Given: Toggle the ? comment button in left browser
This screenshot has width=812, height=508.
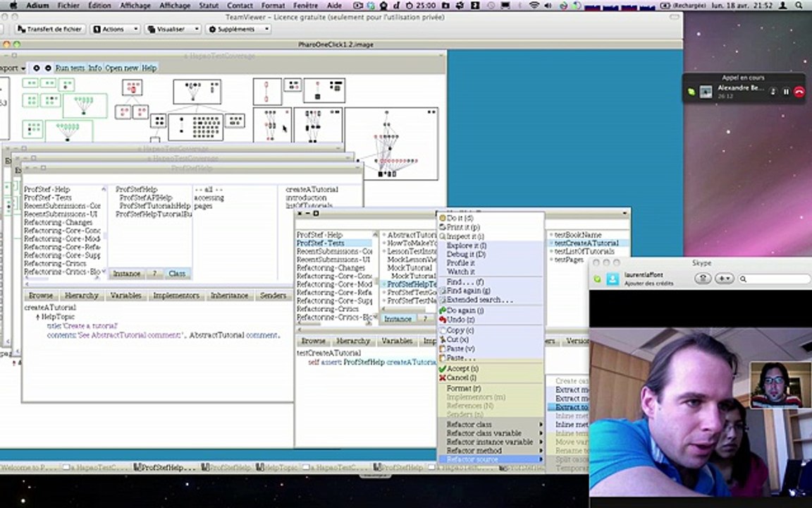Looking at the screenshot, I should click(154, 273).
